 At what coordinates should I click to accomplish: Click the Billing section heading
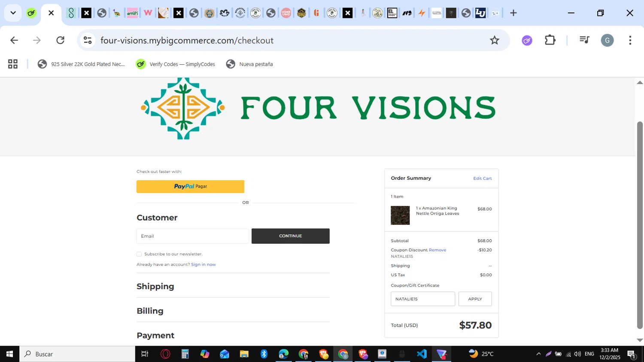point(150,311)
